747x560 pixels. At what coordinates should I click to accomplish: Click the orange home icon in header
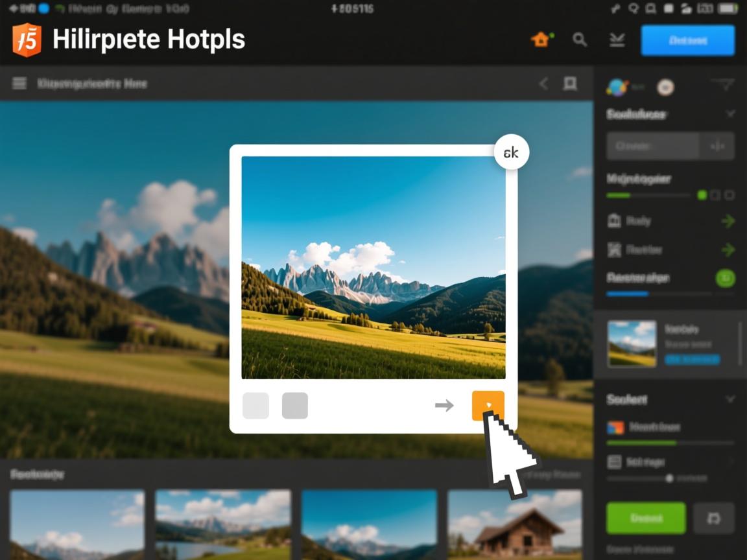pyautogui.click(x=540, y=40)
